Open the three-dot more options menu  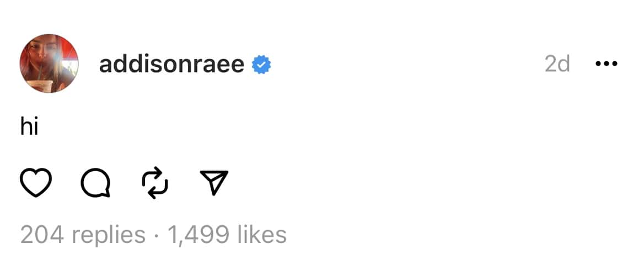click(x=607, y=64)
